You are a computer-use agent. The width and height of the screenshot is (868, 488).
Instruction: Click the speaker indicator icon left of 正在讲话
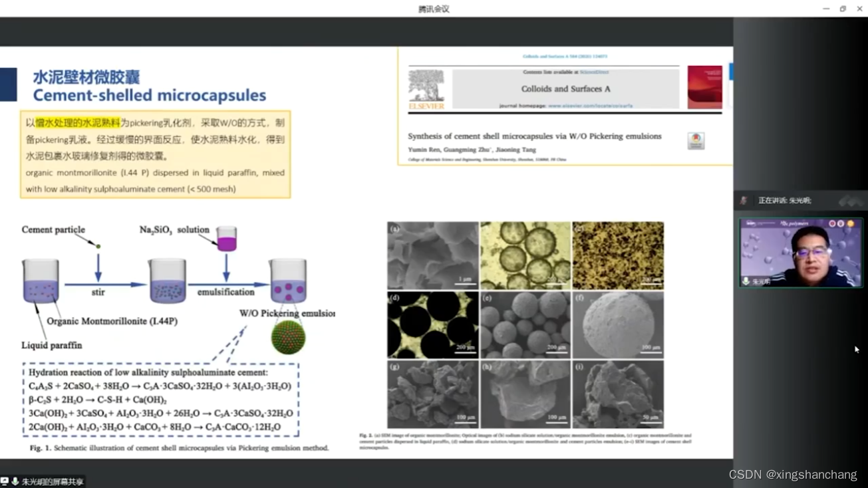click(x=744, y=200)
